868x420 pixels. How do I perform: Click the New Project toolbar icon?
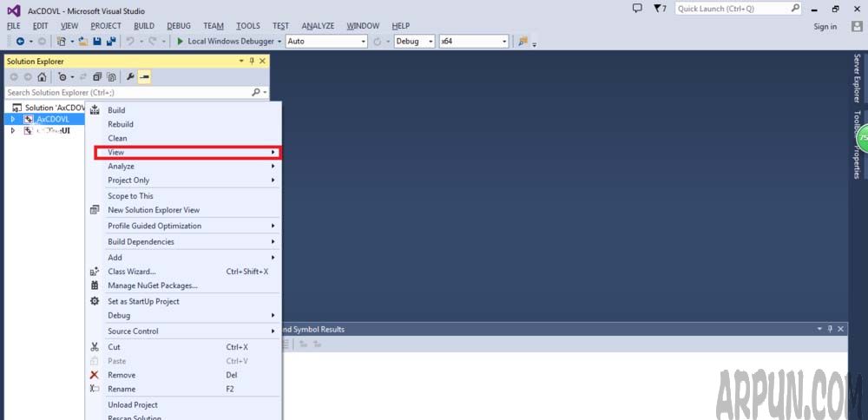coord(62,42)
